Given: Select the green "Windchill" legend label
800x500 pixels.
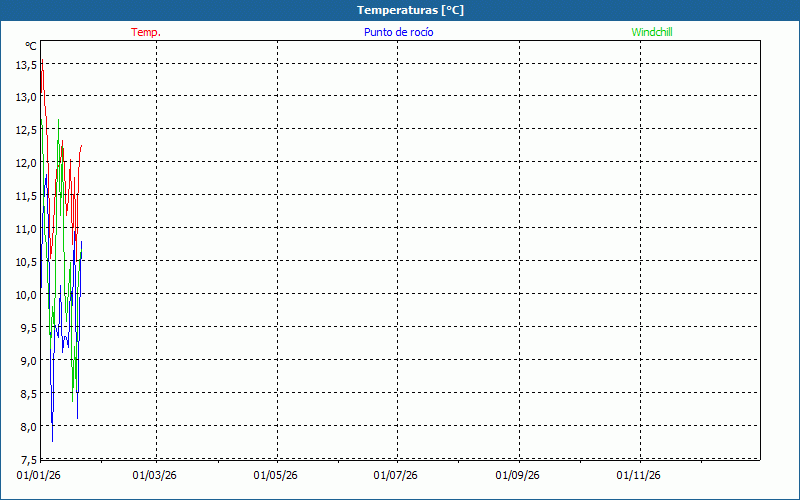Looking at the screenshot, I should tap(652, 32).
